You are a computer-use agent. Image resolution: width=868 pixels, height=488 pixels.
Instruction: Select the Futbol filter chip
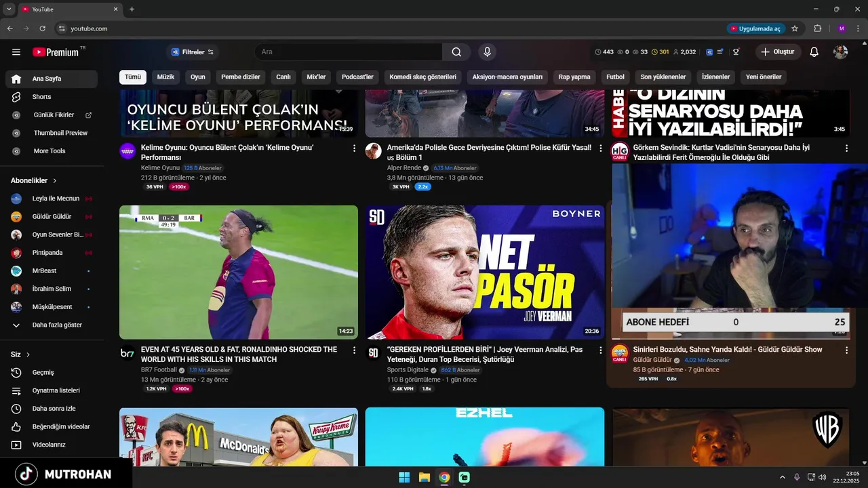tap(615, 77)
